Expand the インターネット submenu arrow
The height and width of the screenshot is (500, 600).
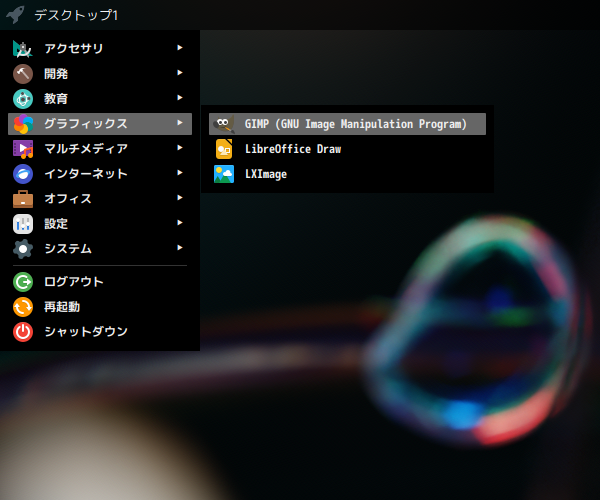click(179, 173)
